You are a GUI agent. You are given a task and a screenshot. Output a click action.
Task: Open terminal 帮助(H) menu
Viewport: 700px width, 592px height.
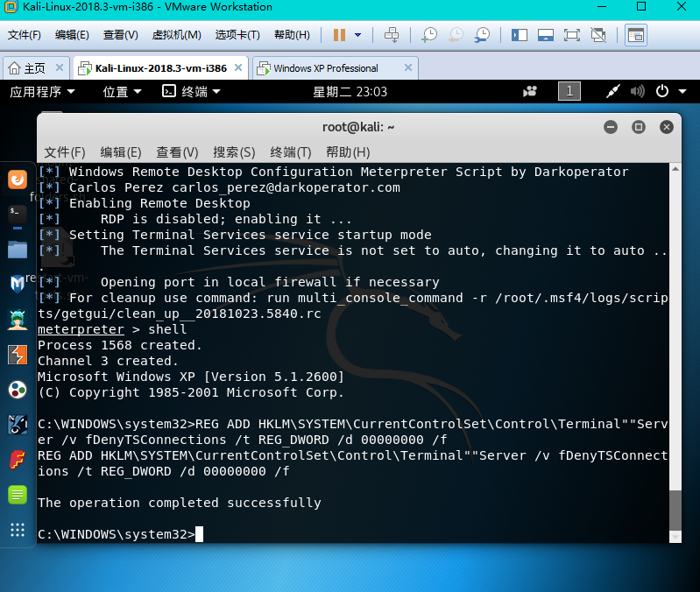point(348,152)
